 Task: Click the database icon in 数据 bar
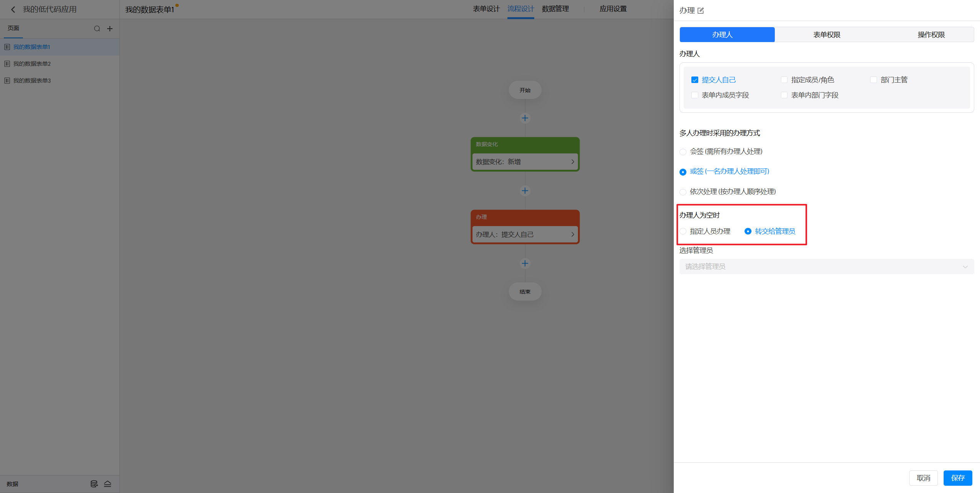[94, 484]
